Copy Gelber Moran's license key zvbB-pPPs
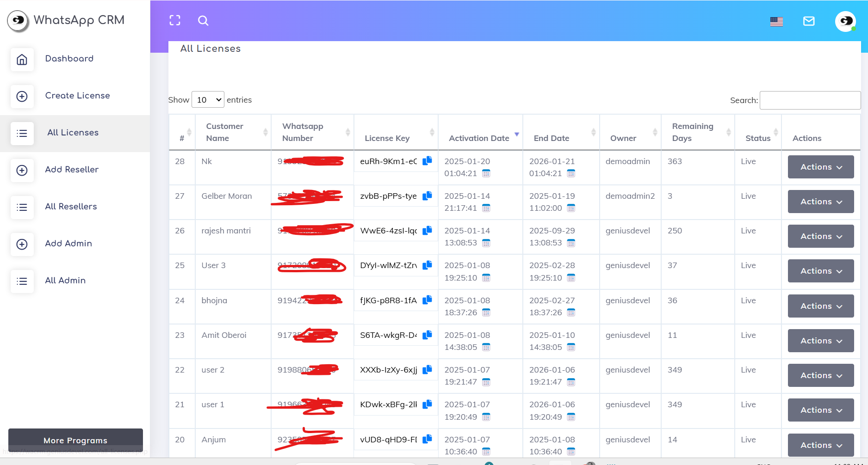Image resolution: width=868 pixels, height=465 pixels. pos(428,196)
